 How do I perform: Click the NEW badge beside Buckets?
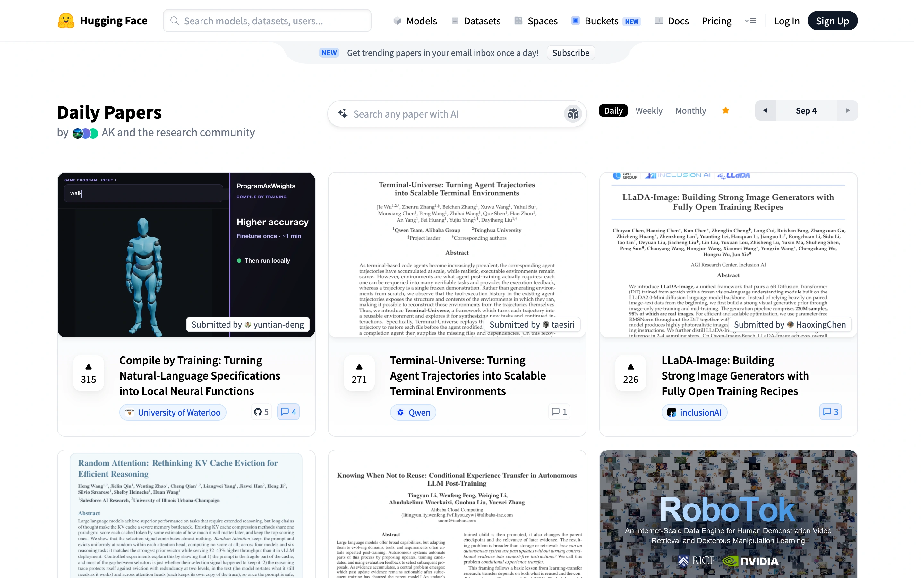coord(631,22)
